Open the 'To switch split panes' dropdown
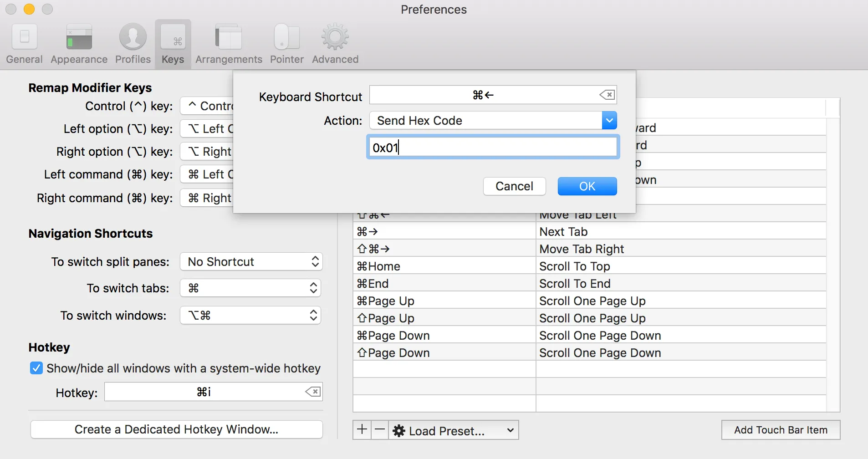 [x=251, y=262]
